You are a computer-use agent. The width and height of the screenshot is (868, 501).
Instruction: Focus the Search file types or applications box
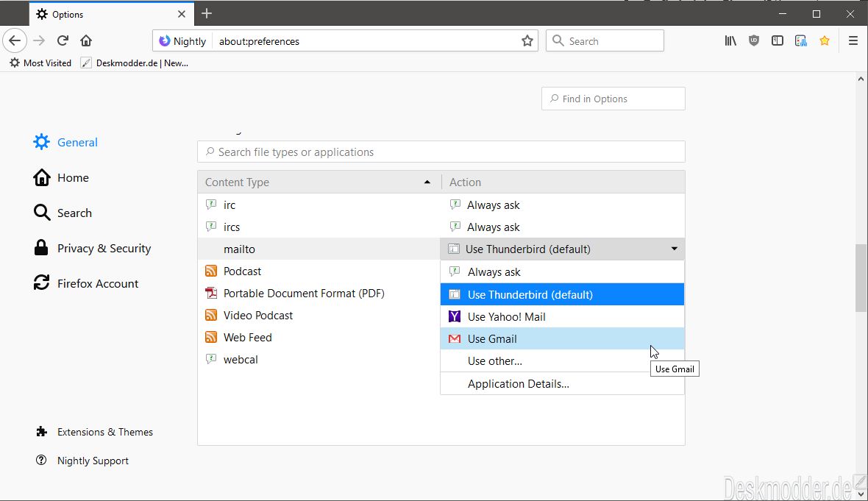click(x=441, y=152)
